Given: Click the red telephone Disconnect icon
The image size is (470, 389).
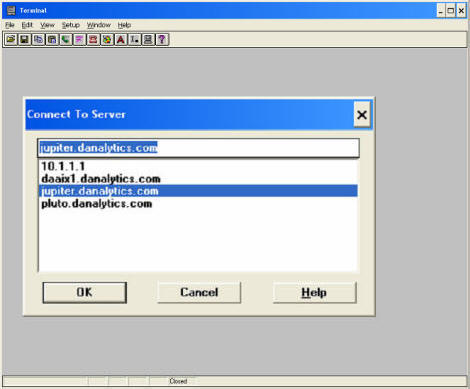Looking at the screenshot, I should (93, 40).
